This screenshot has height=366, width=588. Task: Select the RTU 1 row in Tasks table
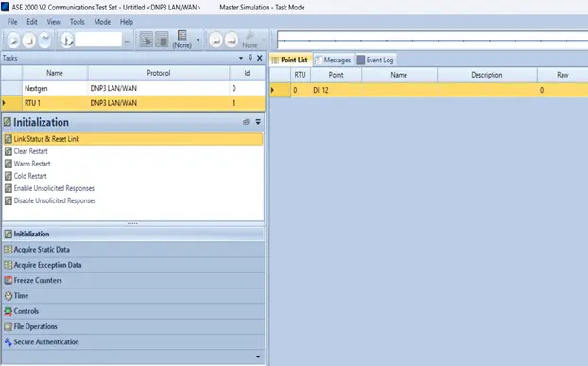133,103
